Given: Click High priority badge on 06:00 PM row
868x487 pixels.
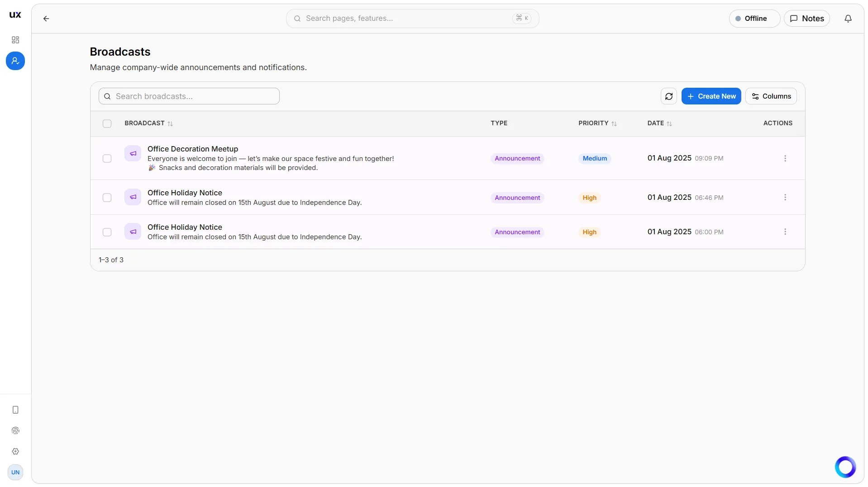Looking at the screenshot, I should point(589,232).
